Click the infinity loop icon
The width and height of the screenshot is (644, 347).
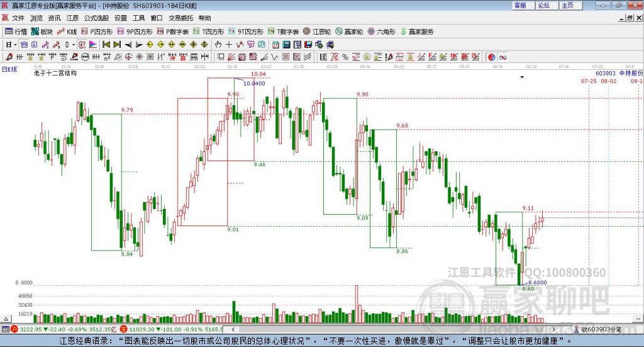502,57
